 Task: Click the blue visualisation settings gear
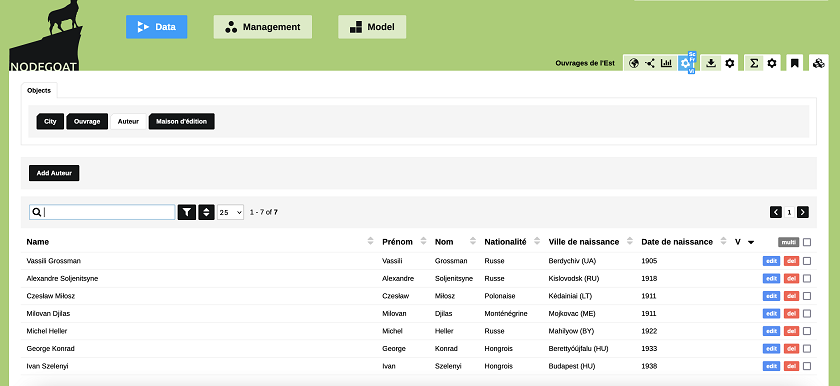click(x=685, y=63)
